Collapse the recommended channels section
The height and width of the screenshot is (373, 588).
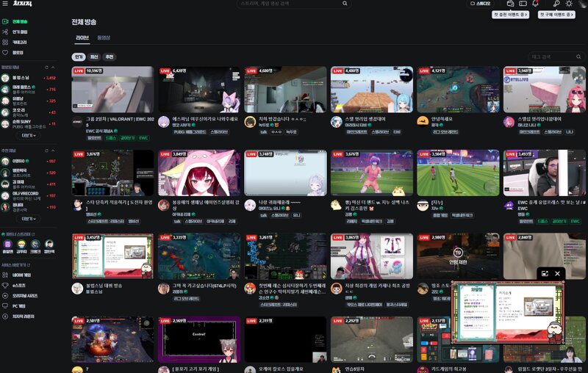(53, 151)
